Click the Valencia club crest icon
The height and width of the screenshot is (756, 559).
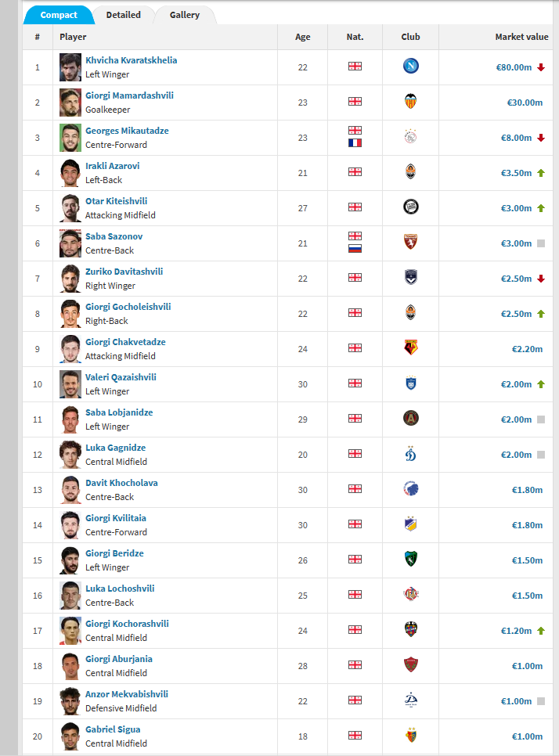click(410, 103)
